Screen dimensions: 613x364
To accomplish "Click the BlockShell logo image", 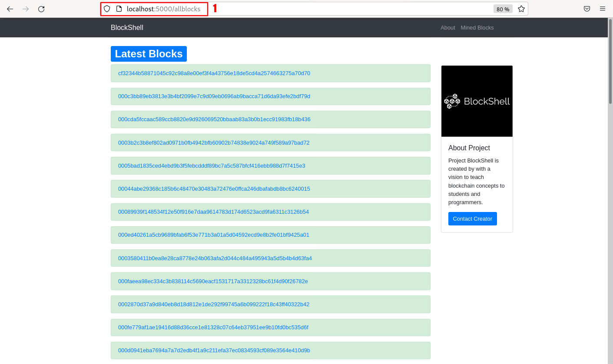I will tap(477, 101).
